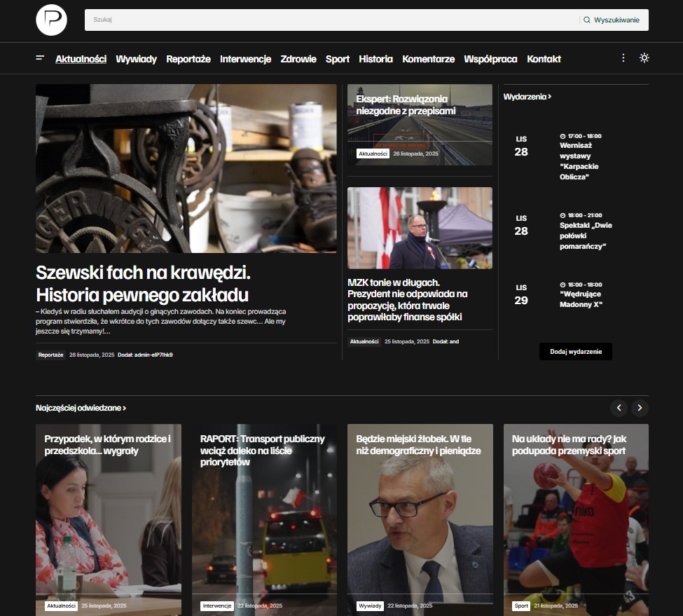Image resolution: width=683 pixels, height=616 pixels.
Task: Go to next carousel slide arrow
Action: pos(640,408)
